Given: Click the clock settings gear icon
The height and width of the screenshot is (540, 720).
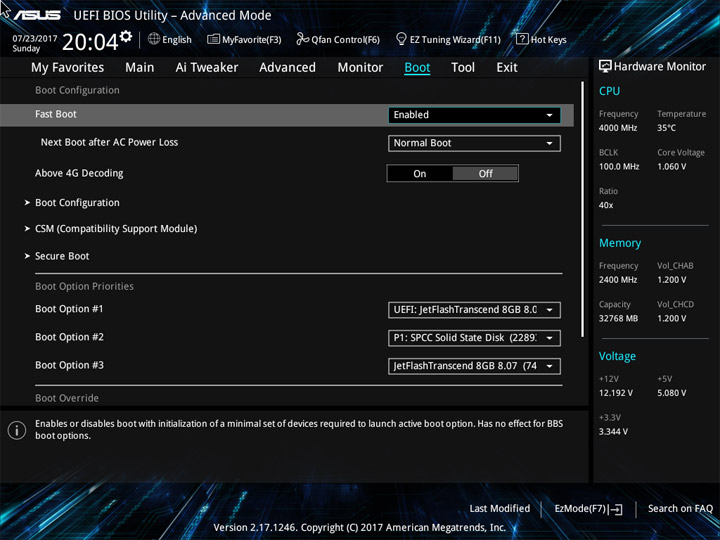Looking at the screenshot, I should [126, 36].
